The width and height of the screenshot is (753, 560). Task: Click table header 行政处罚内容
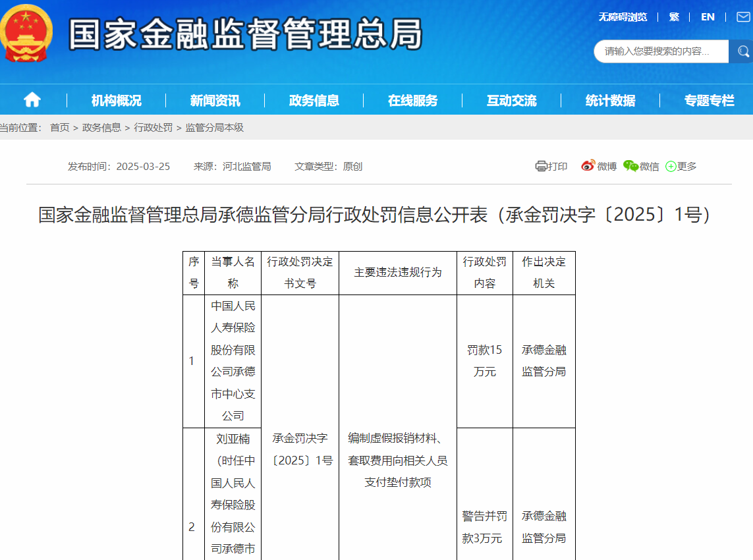click(x=485, y=272)
